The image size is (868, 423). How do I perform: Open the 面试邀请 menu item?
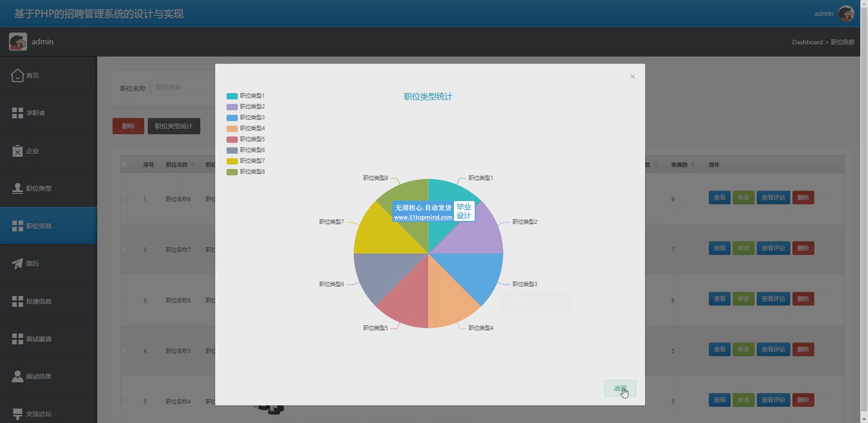pyautogui.click(x=48, y=339)
